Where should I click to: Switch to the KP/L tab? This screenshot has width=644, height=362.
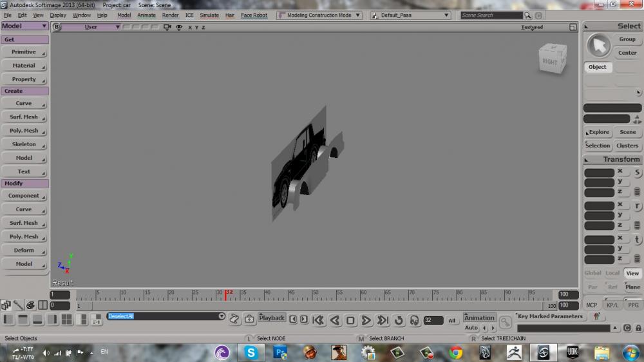pos(612,305)
